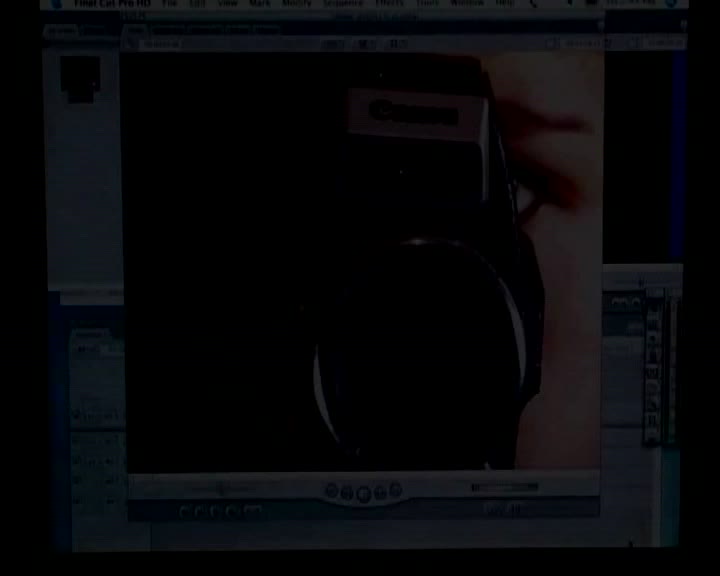Open the Mark menu
This screenshot has height=576, width=720.
point(259,4)
